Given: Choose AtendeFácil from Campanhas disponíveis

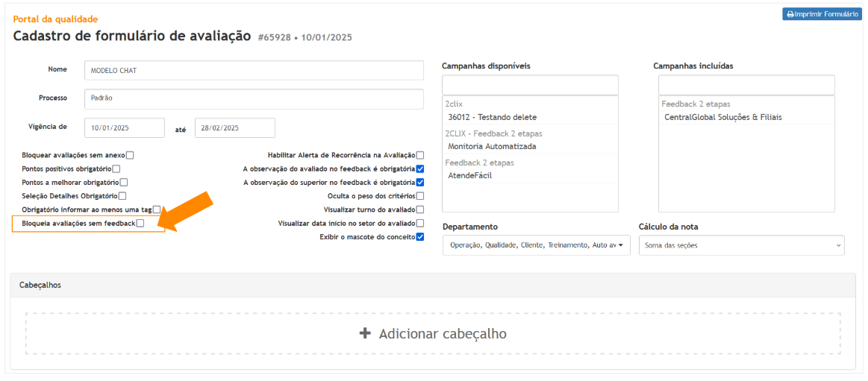Looking at the screenshot, I should pos(469,175).
